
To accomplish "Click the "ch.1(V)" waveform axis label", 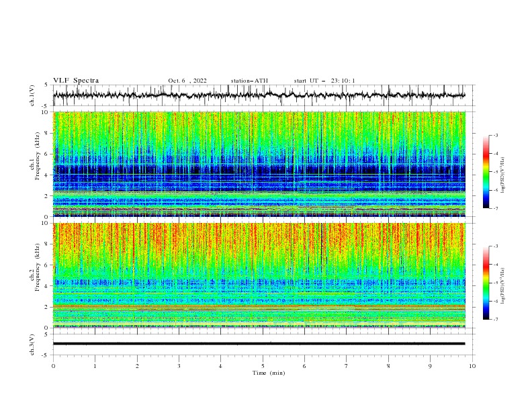I will (32, 95).
